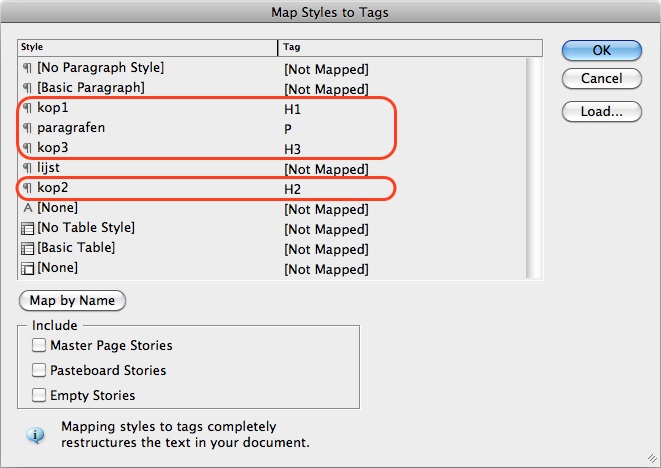This screenshot has height=468, width=661.
Task: Open tag dropdown H1 for kop1
Action: pos(292,110)
